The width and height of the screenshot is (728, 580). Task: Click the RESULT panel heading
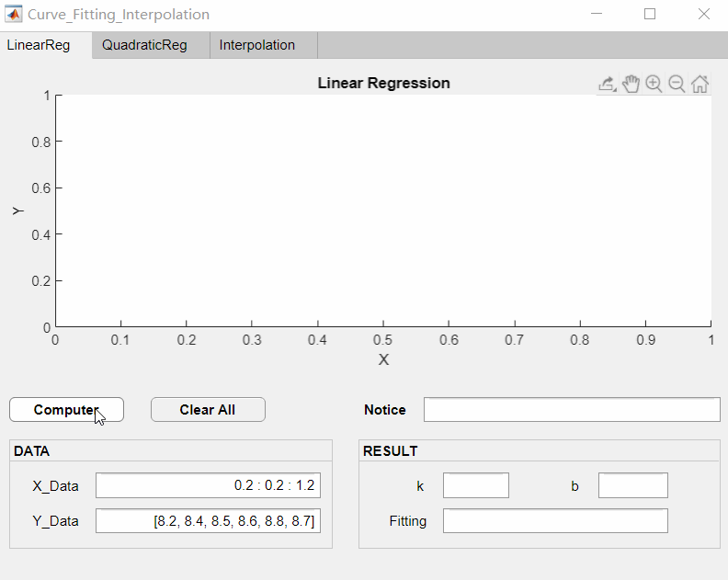click(390, 451)
